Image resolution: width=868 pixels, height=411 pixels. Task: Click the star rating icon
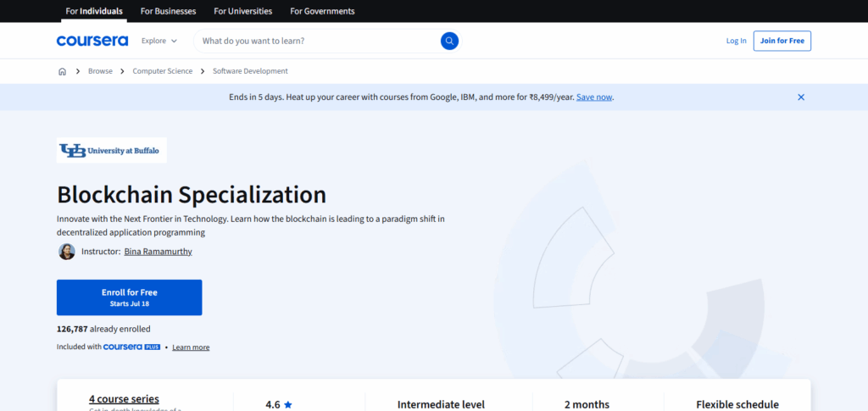click(x=288, y=405)
